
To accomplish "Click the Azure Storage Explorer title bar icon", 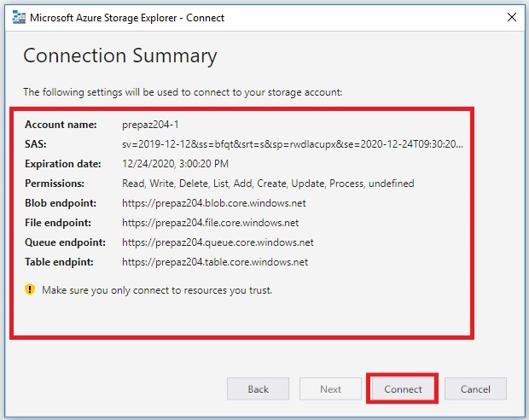I will coord(18,16).
